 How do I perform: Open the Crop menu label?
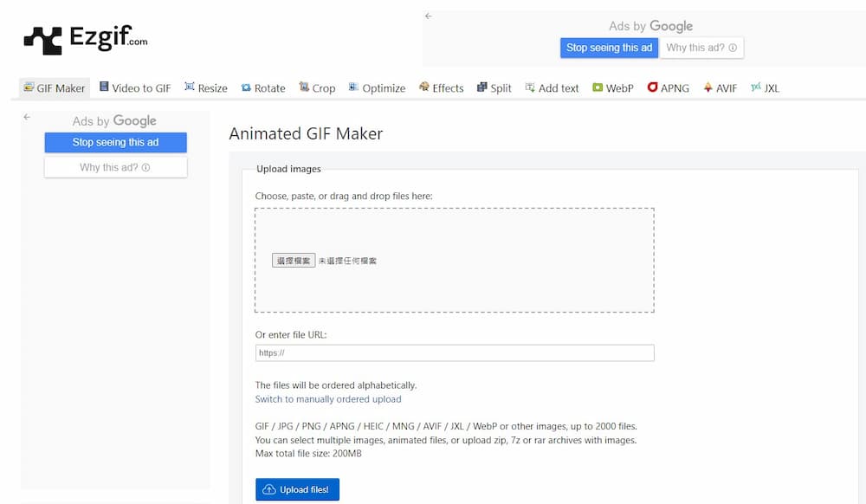(x=324, y=88)
